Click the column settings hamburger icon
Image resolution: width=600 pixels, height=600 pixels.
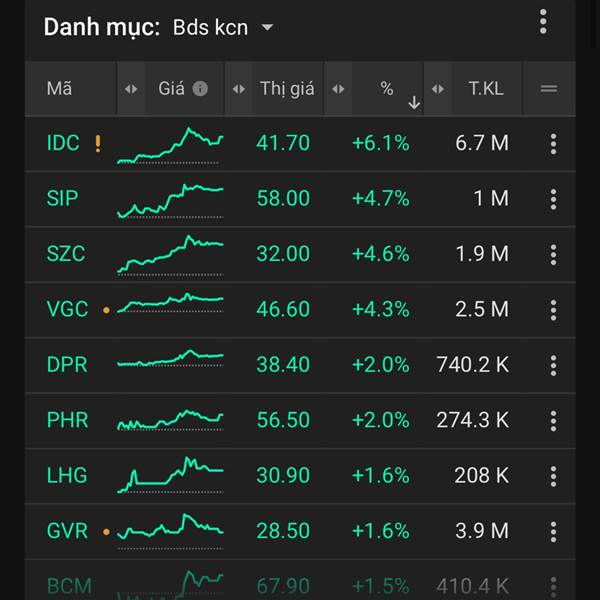[548, 89]
